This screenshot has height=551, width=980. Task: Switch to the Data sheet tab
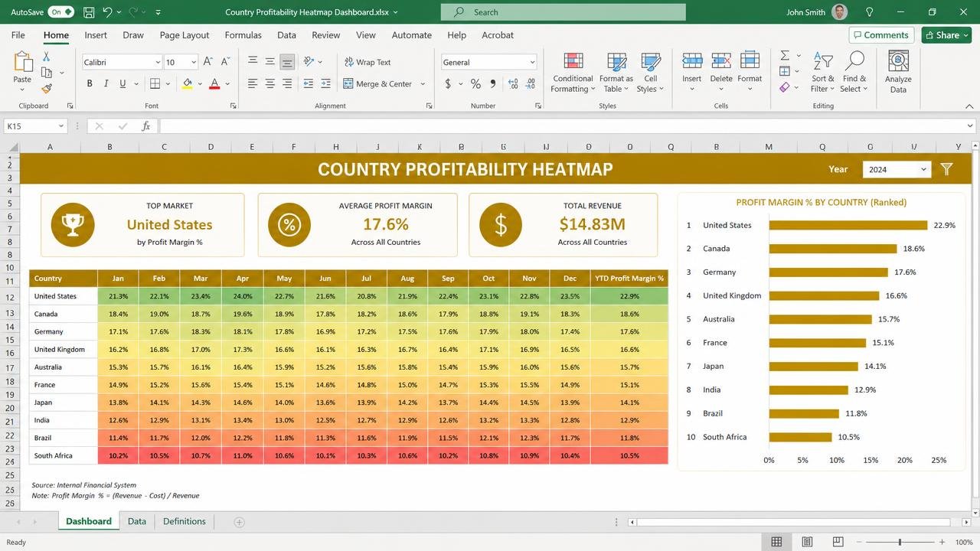pyautogui.click(x=137, y=521)
